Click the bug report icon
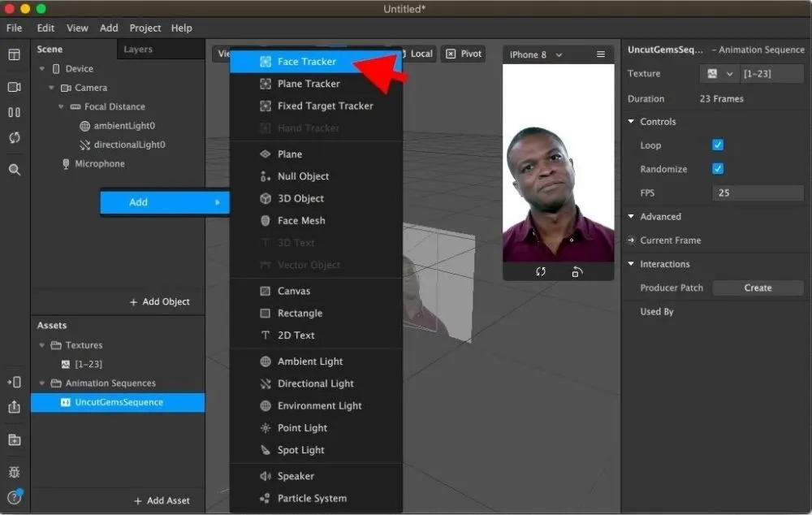 click(x=14, y=472)
